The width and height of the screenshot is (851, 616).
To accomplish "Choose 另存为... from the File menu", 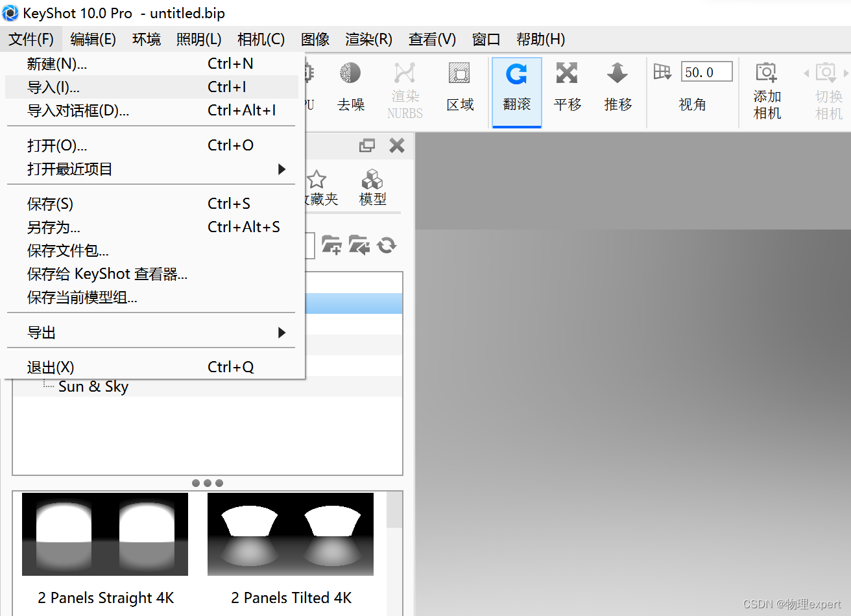I will (150, 227).
